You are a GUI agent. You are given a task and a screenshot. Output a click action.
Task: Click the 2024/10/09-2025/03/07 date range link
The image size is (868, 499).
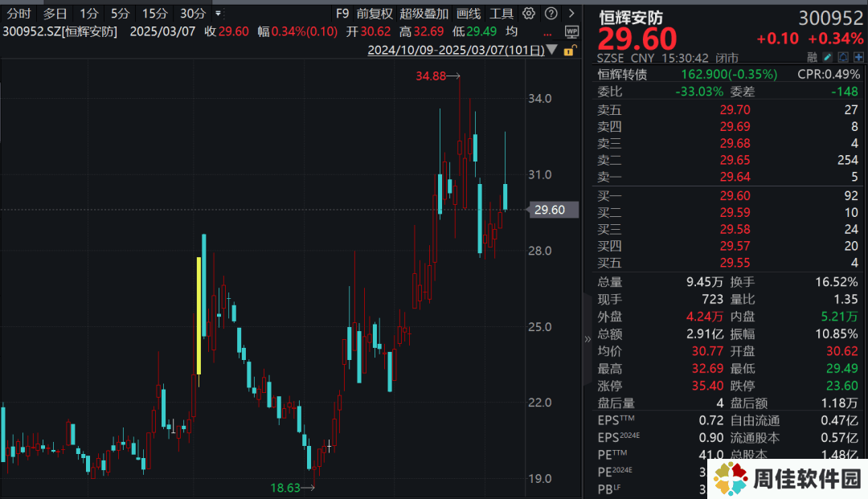(x=457, y=50)
